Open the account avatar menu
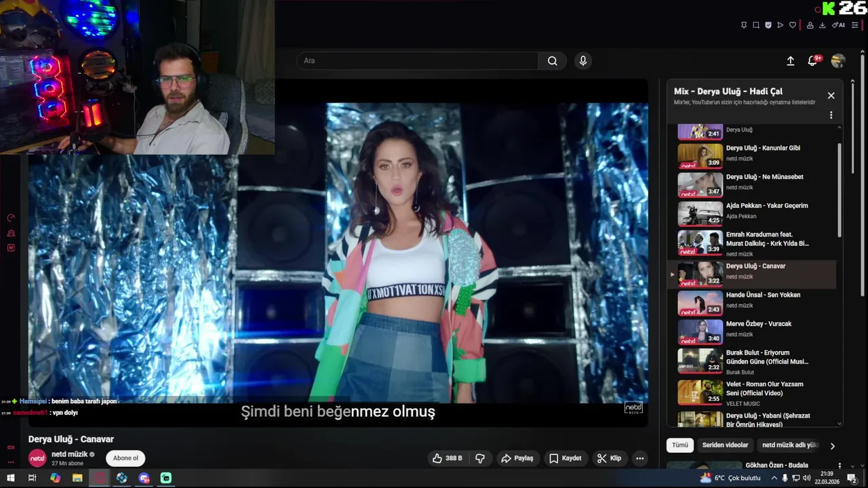Viewport: 868px width, 488px height. pos(838,61)
